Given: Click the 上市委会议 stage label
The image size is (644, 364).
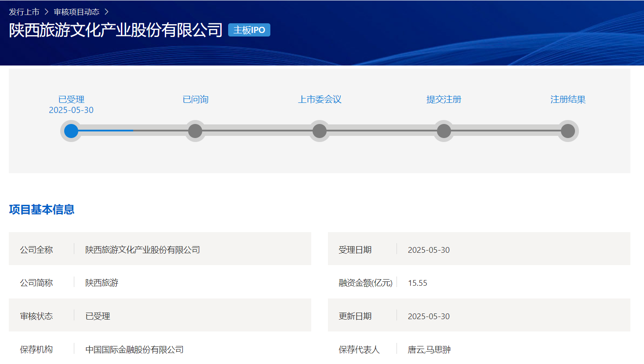Looking at the screenshot, I should pos(320,99).
